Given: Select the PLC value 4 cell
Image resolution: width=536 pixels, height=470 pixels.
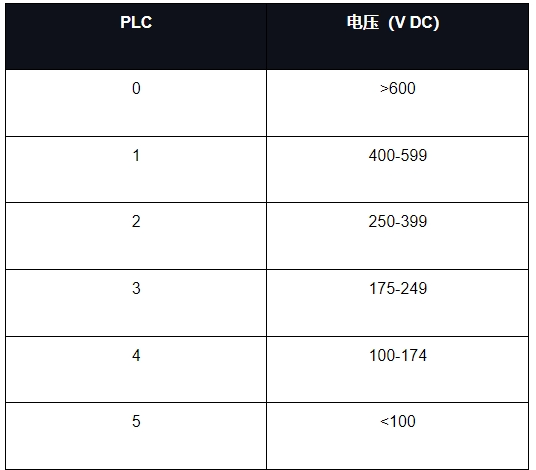Looking at the screenshot, I should [x=136, y=370].
